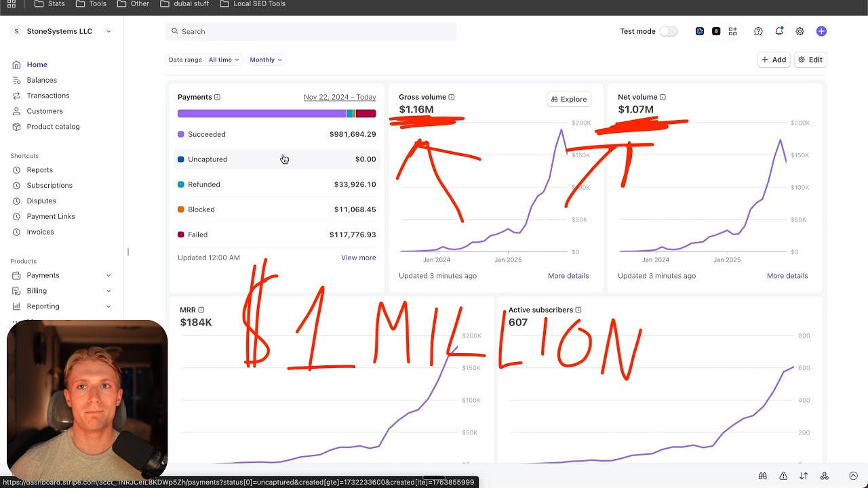The width and height of the screenshot is (868, 488).
Task: Open the StoneSystems LLC account switcher
Action: point(62,31)
